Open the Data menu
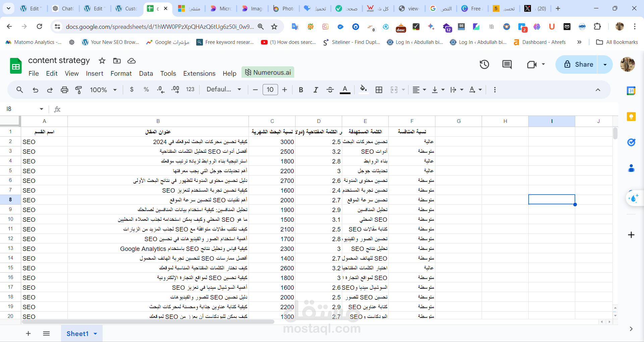 pyautogui.click(x=146, y=73)
